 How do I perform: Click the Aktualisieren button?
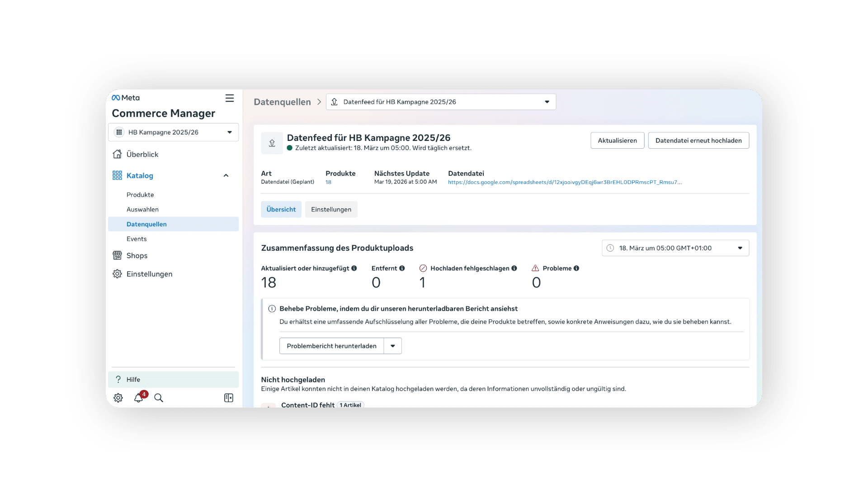(x=618, y=141)
